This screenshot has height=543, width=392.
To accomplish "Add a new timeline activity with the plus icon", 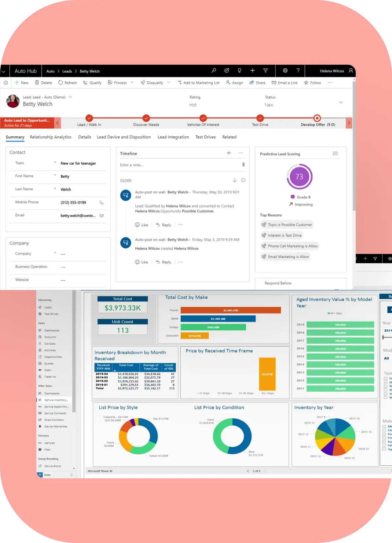I will point(229,153).
